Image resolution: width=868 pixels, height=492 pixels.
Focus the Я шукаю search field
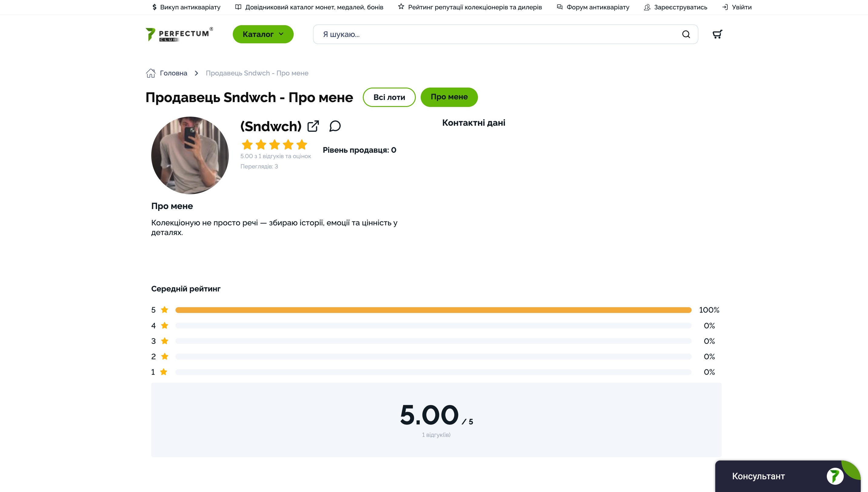click(x=497, y=34)
